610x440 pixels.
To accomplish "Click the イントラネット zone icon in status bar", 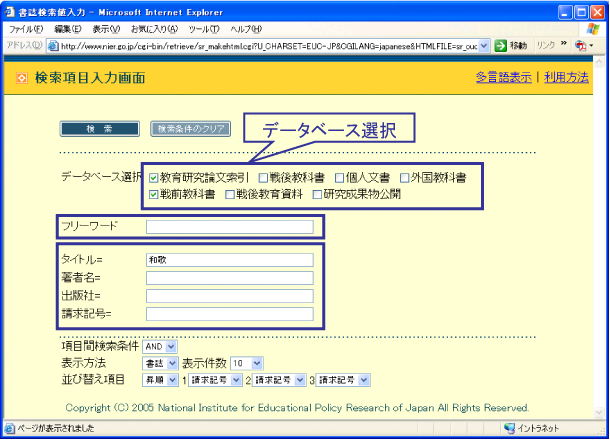I will (509, 428).
